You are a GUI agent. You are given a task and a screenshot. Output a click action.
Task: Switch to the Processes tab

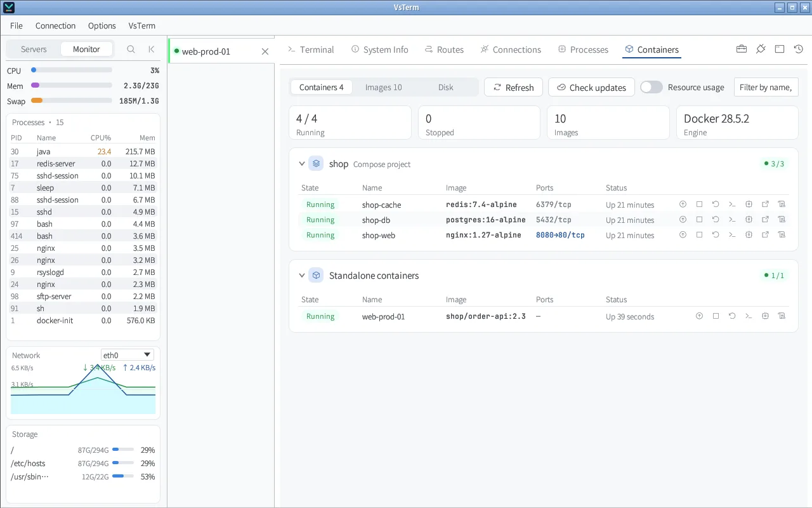click(x=583, y=50)
